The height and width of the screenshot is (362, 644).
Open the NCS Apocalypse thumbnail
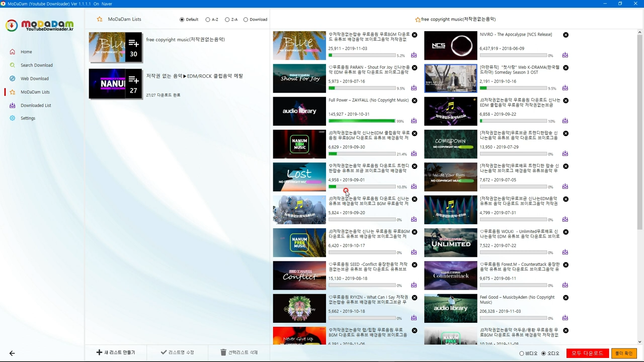coord(450,46)
